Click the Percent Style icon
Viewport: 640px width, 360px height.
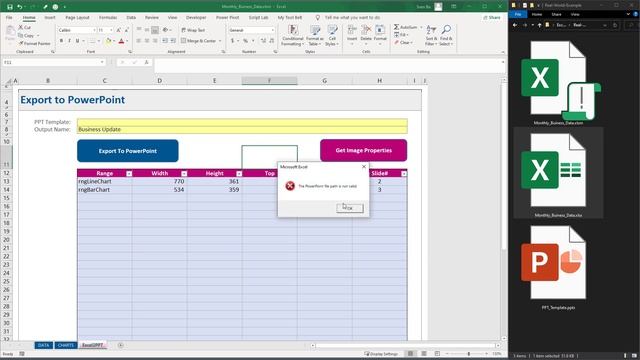[245, 41]
